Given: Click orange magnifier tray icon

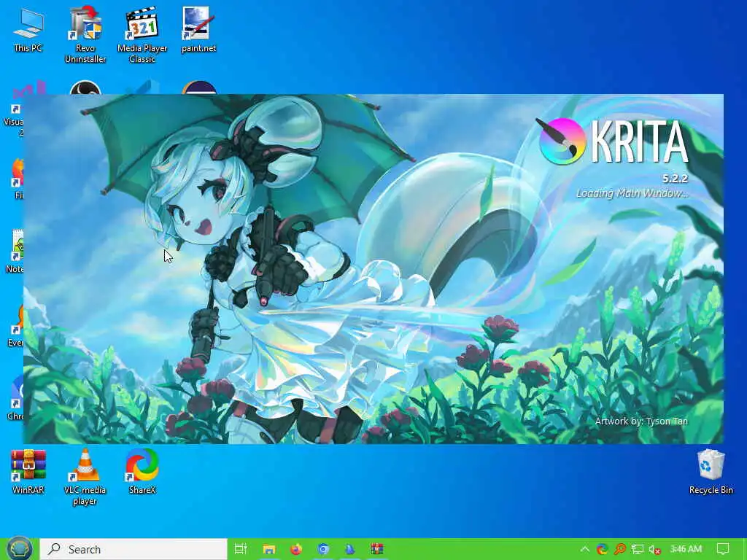Looking at the screenshot, I should 620,550.
